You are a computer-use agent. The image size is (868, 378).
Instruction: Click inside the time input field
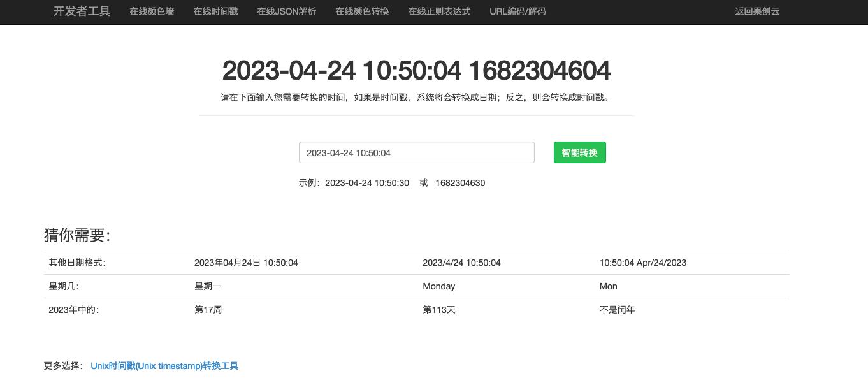point(417,152)
